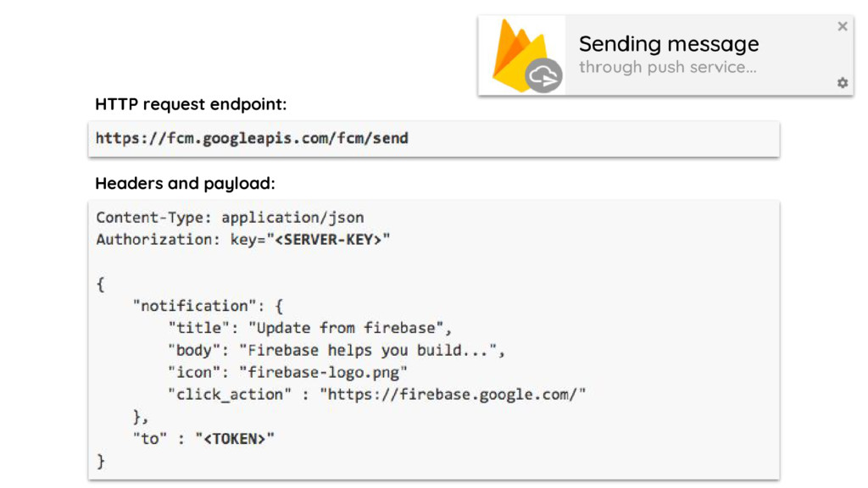The width and height of the screenshot is (868, 488).
Task: Click the fcm.googleapis.com/fcm/send endpoint URL
Action: tap(252, 138)
